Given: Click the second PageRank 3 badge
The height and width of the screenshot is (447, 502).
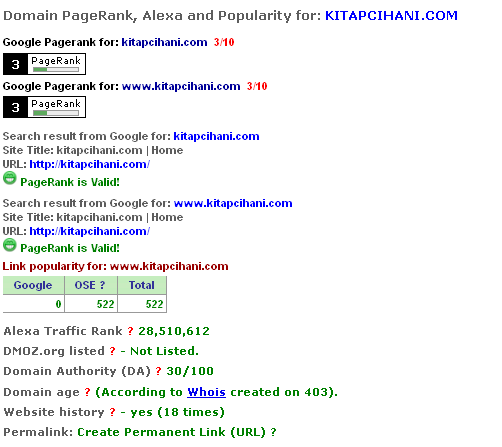Looking at the screenshot, I should [x=44, y=107].
